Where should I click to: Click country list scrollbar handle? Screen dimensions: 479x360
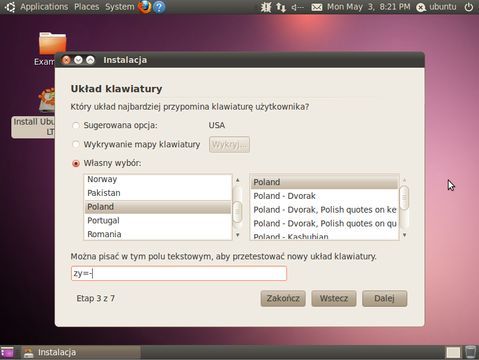(x=237, y=212)
